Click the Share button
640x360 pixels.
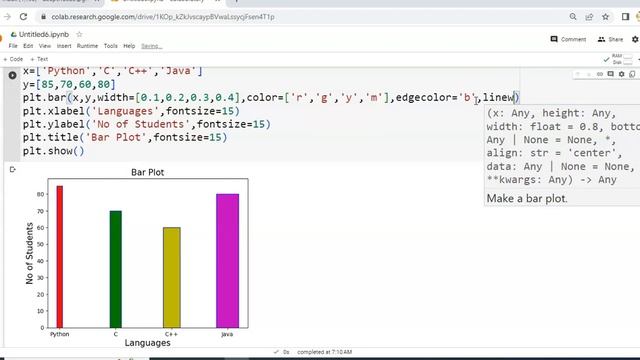(610, 39)
